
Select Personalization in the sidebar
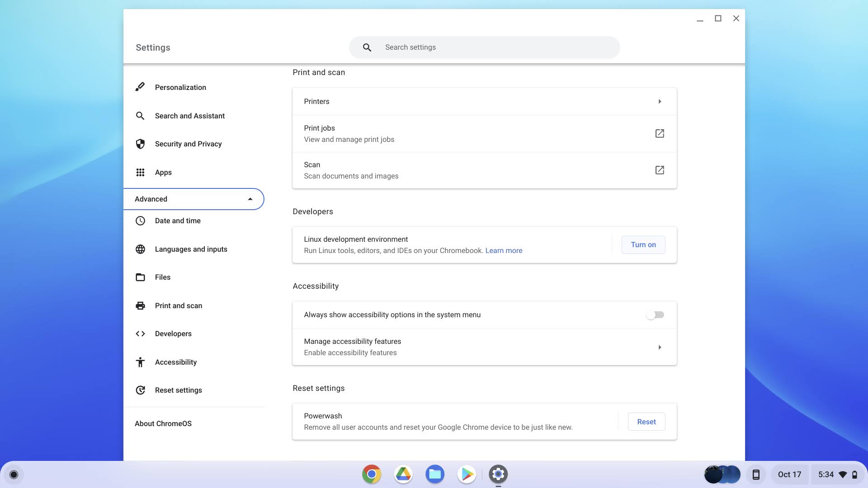(x=193, y=87)
